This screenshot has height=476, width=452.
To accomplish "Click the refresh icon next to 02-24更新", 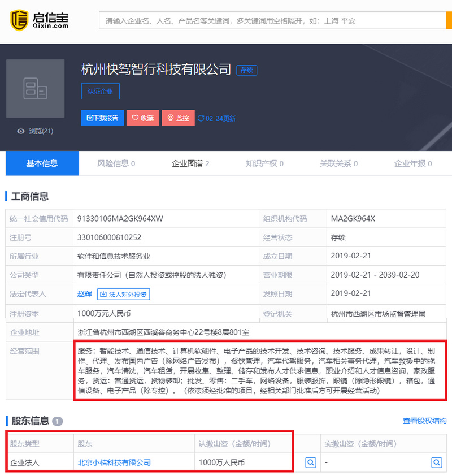I will coord(201,118).
